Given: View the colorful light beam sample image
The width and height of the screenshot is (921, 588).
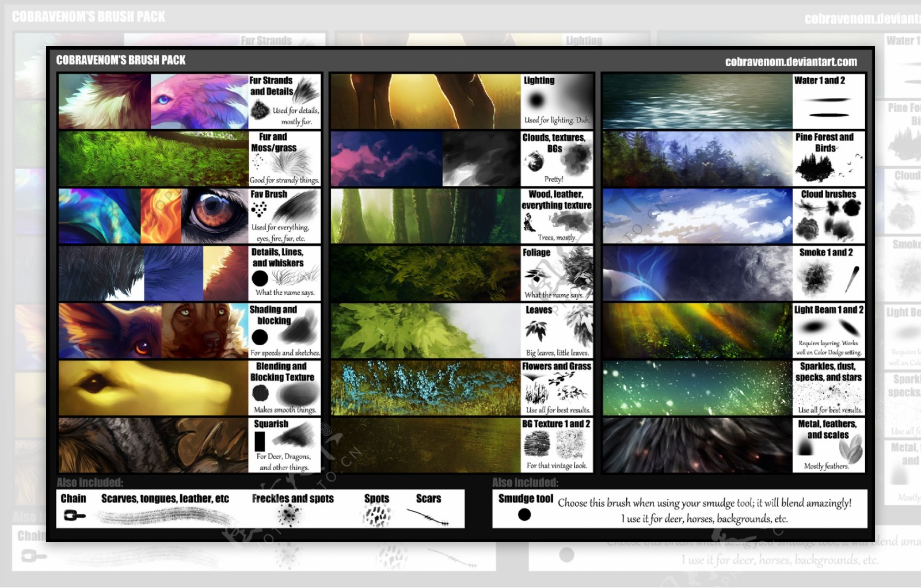Looking at the screenshot, I should point(698,330).
